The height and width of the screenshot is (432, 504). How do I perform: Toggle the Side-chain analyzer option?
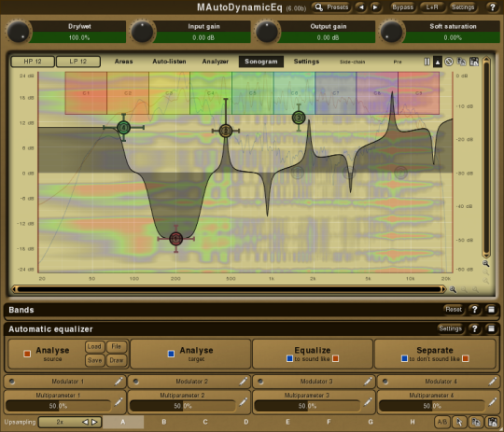click(x=352, y=62)
